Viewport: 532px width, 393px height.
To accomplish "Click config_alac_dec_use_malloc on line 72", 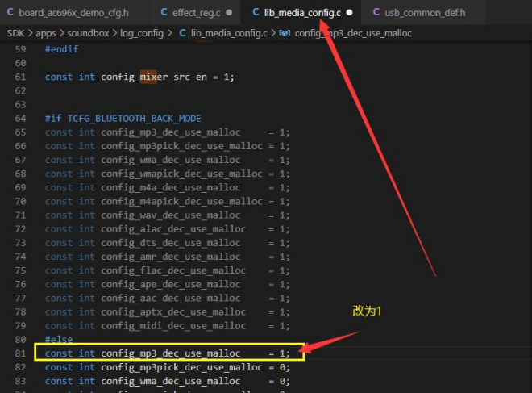I will 173,229.
